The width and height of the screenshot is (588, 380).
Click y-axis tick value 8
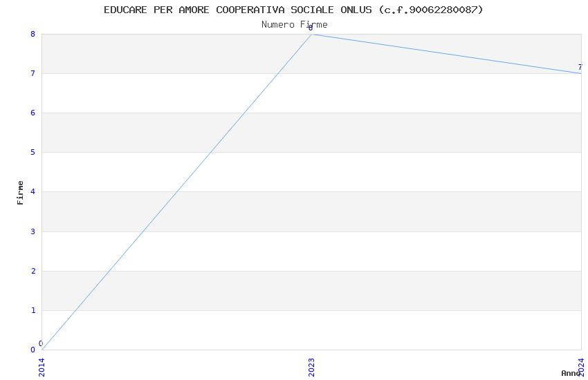pyautogui.click(x=33, y=34)
